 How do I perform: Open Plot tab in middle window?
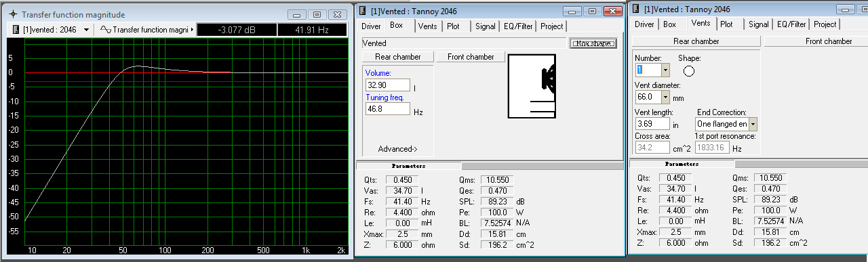tap(453, 26)
